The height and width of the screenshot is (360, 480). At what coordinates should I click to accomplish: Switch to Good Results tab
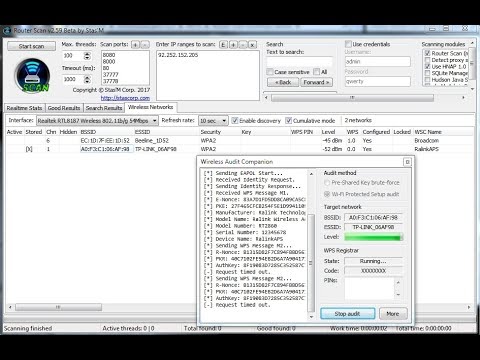pos(64,108)
